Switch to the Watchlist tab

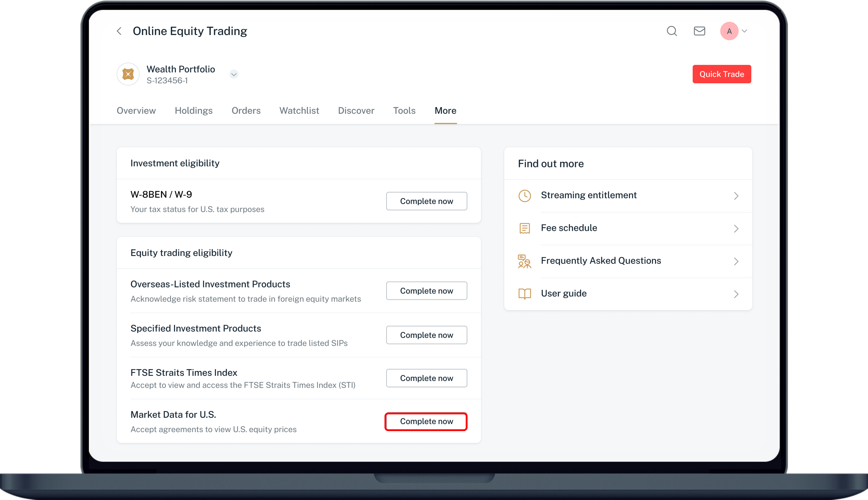click(299, 111)
